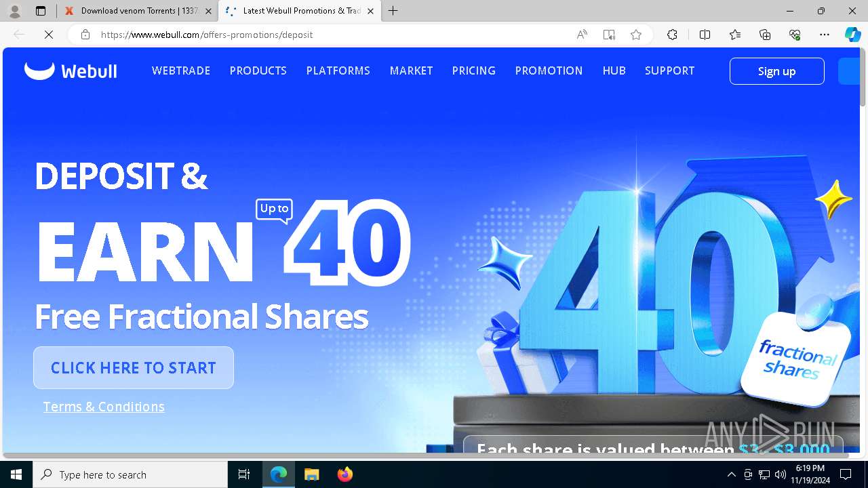
Task: Show hidden system tray icons
Action: pos(731,474)
